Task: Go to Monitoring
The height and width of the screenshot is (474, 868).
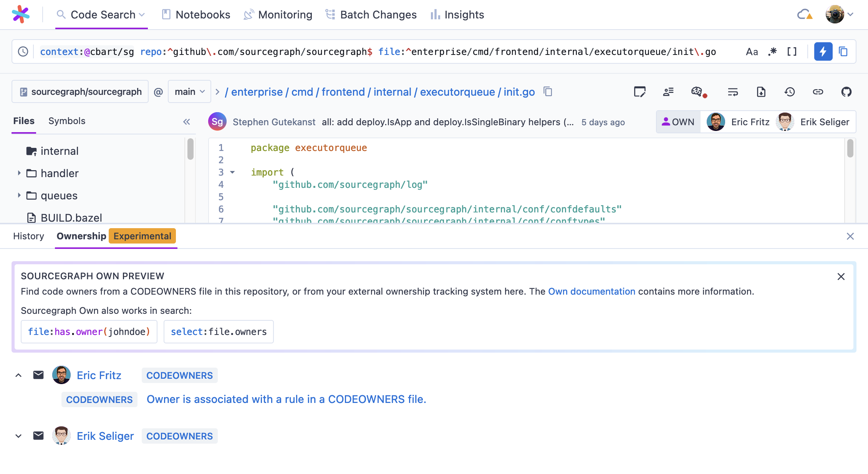Action: point(278,15)
